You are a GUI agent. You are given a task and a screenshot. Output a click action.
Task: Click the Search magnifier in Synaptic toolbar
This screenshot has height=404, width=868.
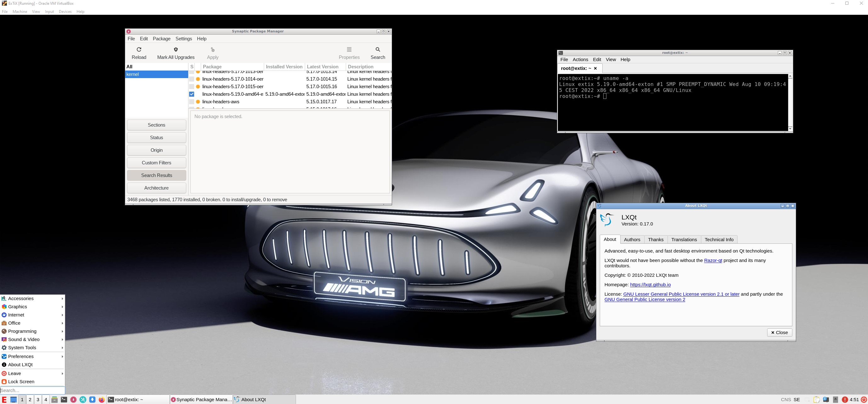click(378, 49)
